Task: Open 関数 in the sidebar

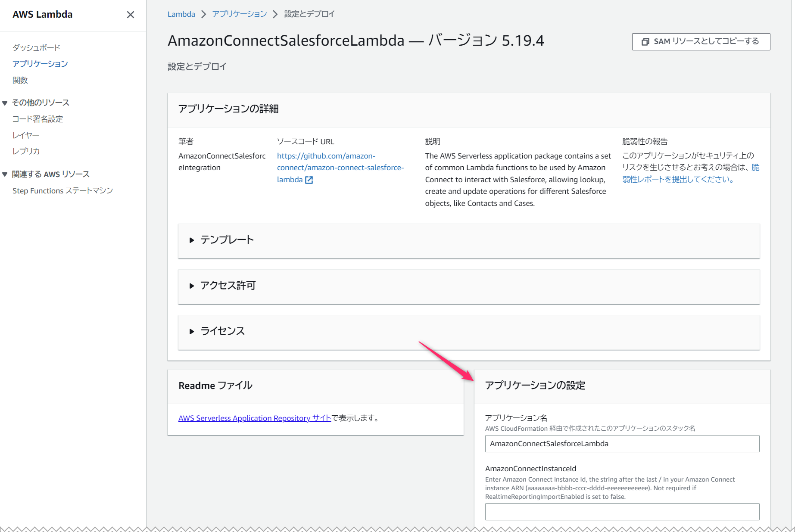Action: pyautogui.click(x=20, y=80)
